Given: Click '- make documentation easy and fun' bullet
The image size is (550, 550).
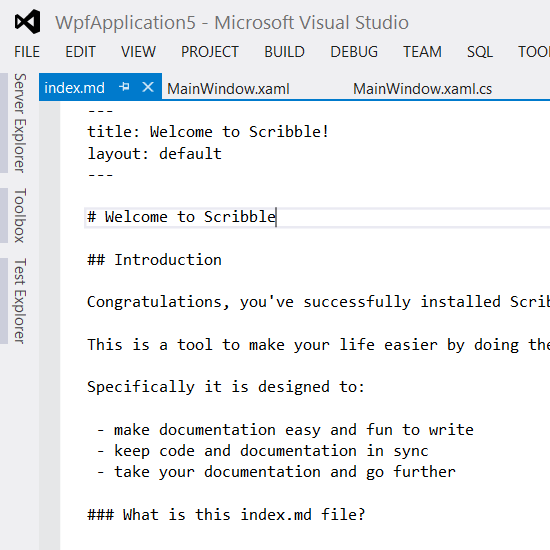Looking at the screenshot, I should 285,430.
